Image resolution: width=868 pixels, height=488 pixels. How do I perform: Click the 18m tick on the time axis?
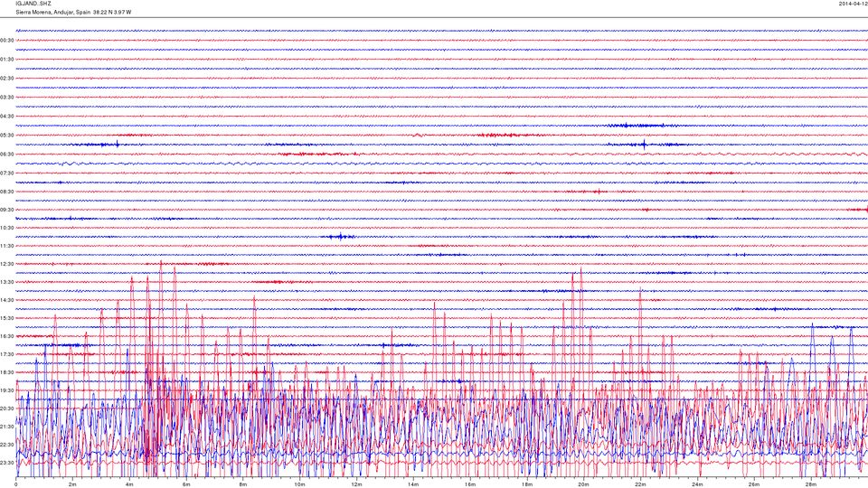pos(526,484)
